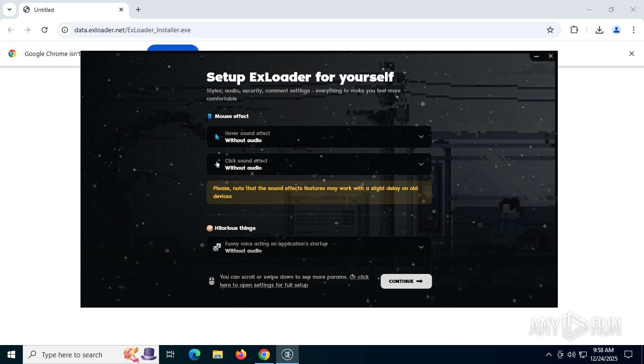Click the Mouse effect section icon
644x364 pixels.
tap(210, 116)
